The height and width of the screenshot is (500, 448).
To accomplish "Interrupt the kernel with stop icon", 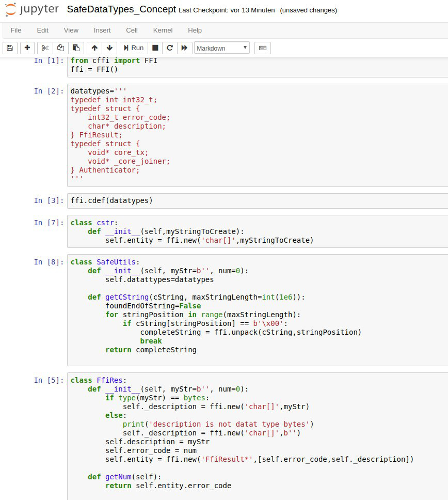I will (x=155, y=48).
